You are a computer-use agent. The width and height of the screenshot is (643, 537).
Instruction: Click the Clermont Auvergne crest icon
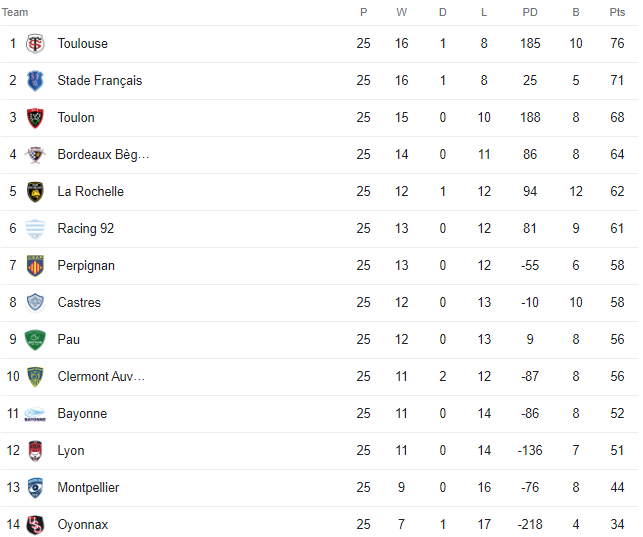coord(35,377)
